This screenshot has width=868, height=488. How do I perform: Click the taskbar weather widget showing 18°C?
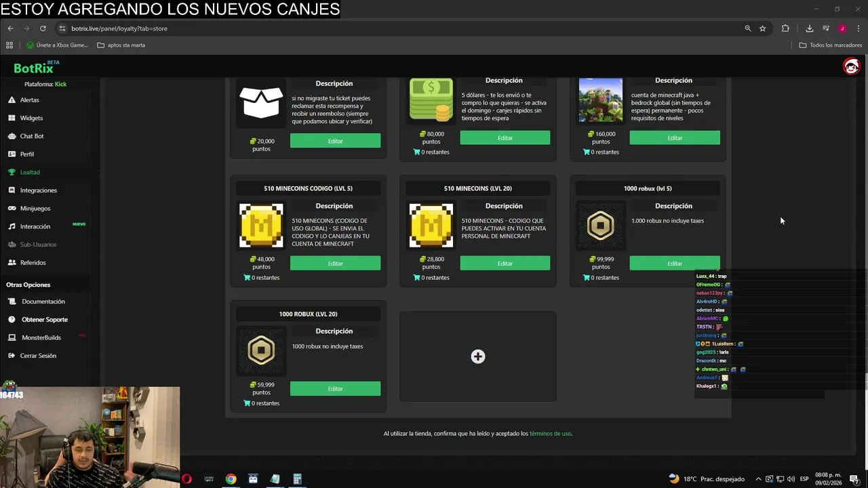coord(707,479)
